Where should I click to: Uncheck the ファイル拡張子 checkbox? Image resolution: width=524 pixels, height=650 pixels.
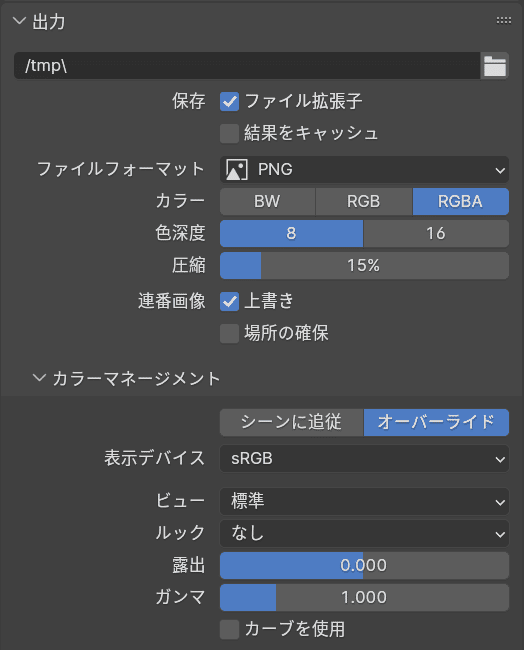[229, 102]
